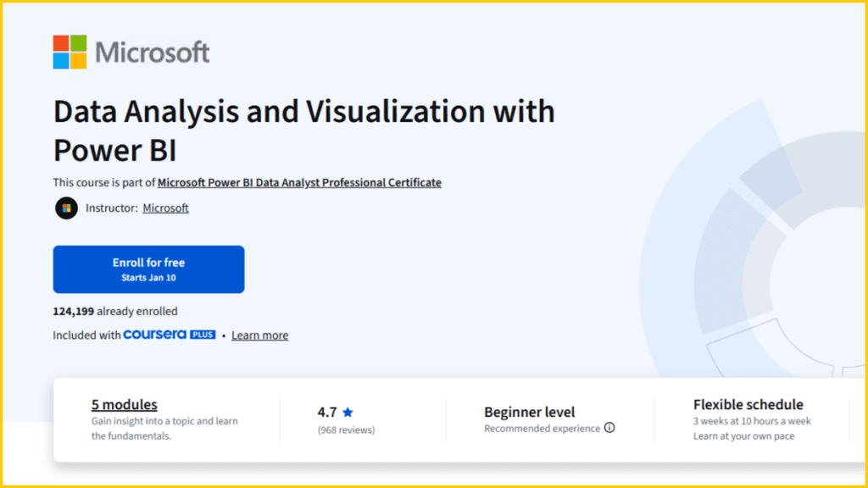Click the course title heading
The image size is (868, 488).
click(x=304, y=130)
